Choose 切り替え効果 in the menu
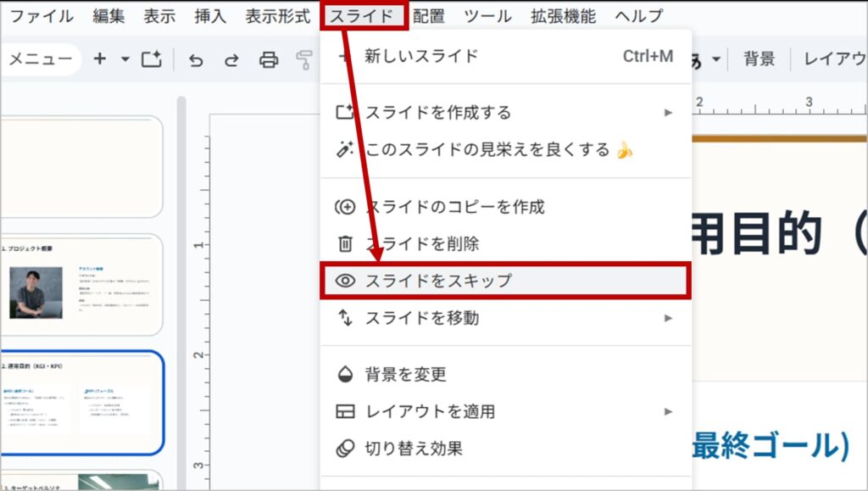Image resolution: width=868 pixels, height=491 pixels. click(414, 448)
